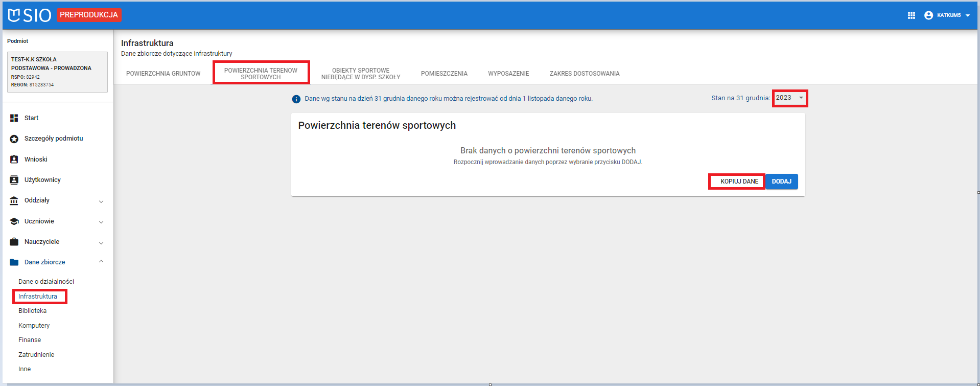Image resolution: width=980 pixels, height=386 pixels.
Task: Click the Szczegóły podmiotu star icon
Action: [14, 139]
